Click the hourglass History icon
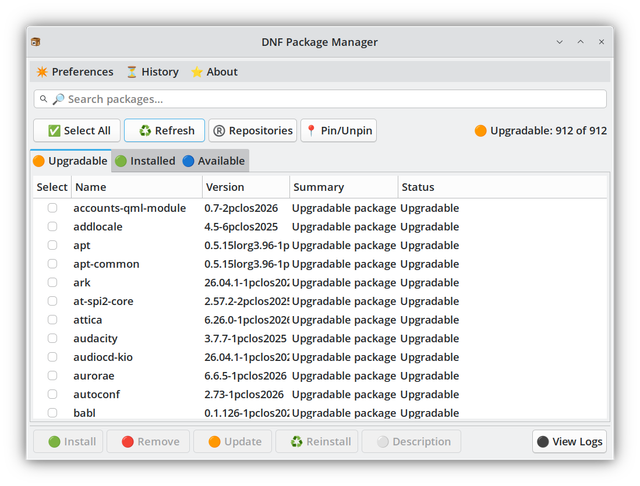Image resolution: width=640 pixels, height=486 pixels. [x=131, y=72]
